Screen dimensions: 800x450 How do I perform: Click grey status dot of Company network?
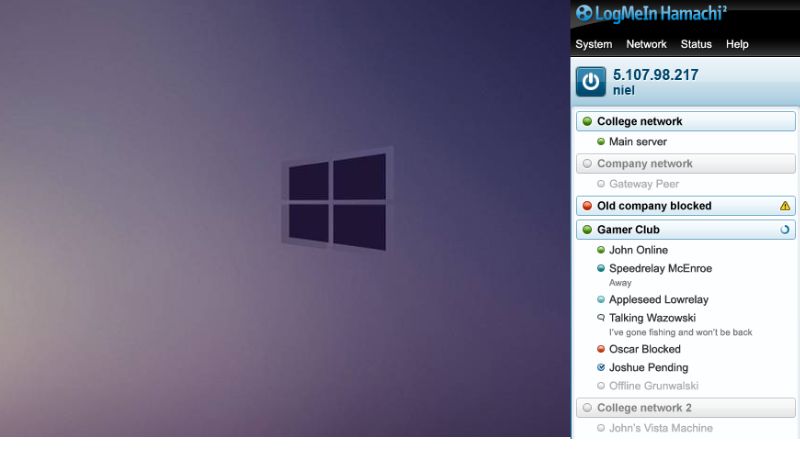(x=587, y=164)
